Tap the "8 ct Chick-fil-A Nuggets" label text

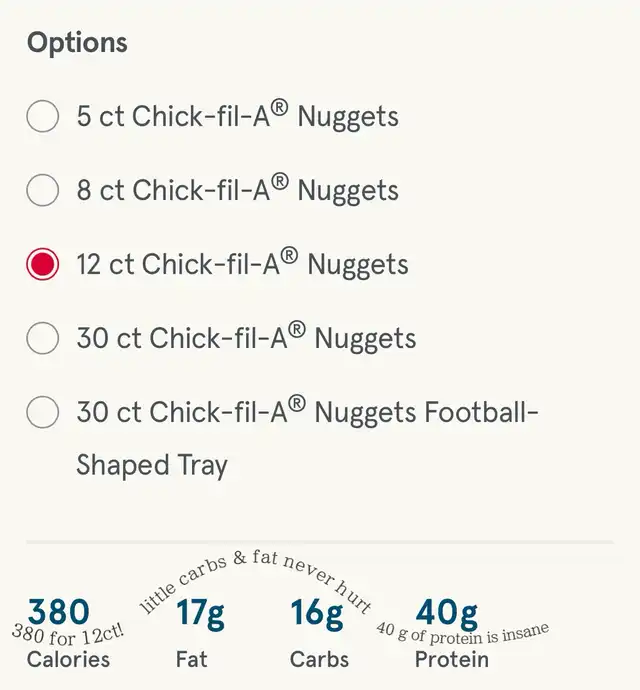(x=238, y=190)
